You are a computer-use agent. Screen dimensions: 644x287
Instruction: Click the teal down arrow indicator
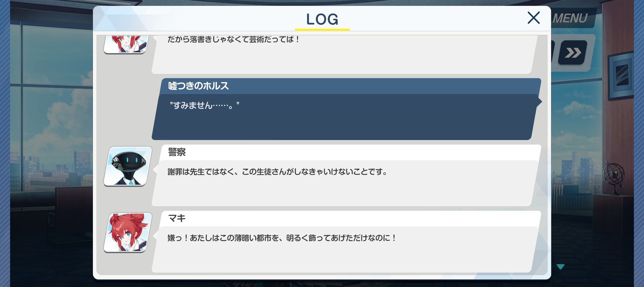pos(561,267)
